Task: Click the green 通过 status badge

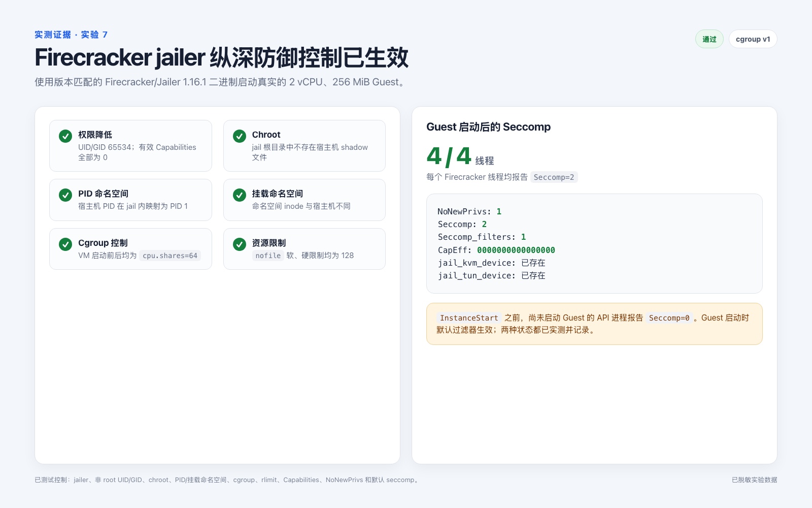Action: (x=709, y=39)
